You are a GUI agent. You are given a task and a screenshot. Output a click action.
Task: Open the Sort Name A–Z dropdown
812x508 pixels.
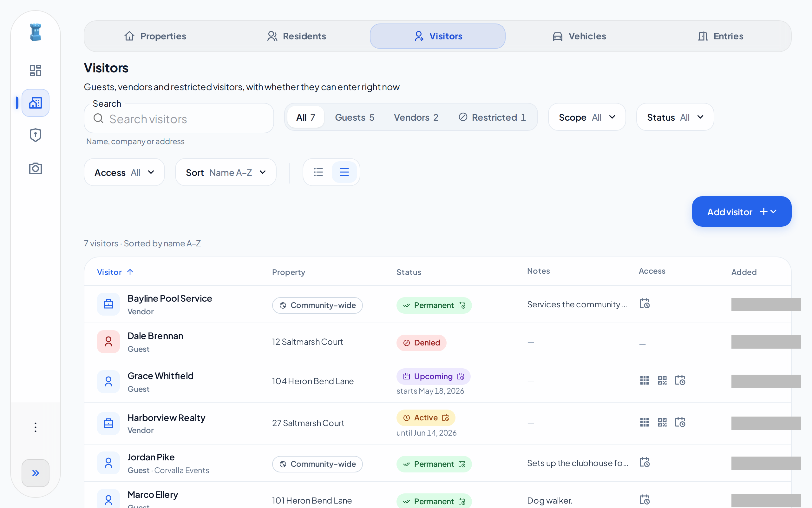click(x=226, y=172)
